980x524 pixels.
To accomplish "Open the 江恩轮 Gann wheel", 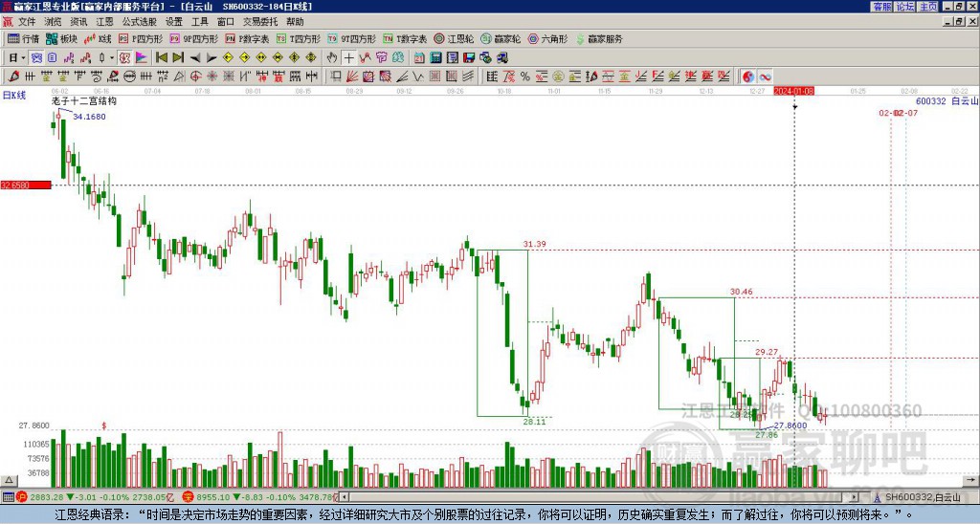I will [454, 38].
